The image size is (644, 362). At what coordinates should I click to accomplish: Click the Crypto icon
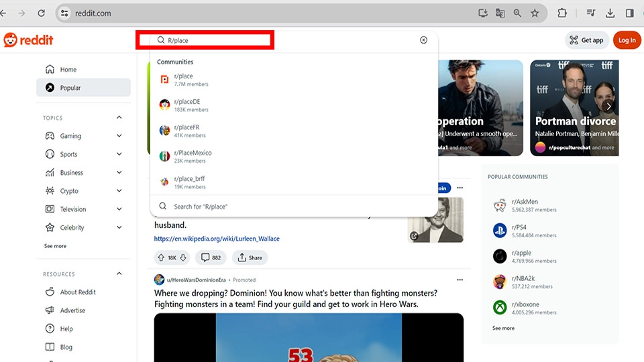point(50,191)
